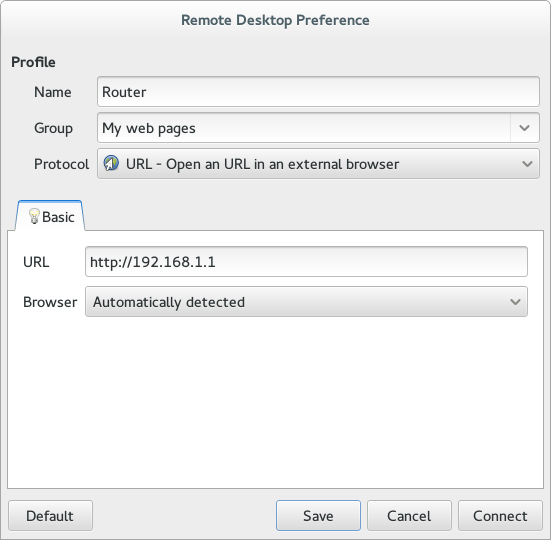Screen dimensions: 551x540
Task: Click the Browser label
Action: (x=50, y=302)
